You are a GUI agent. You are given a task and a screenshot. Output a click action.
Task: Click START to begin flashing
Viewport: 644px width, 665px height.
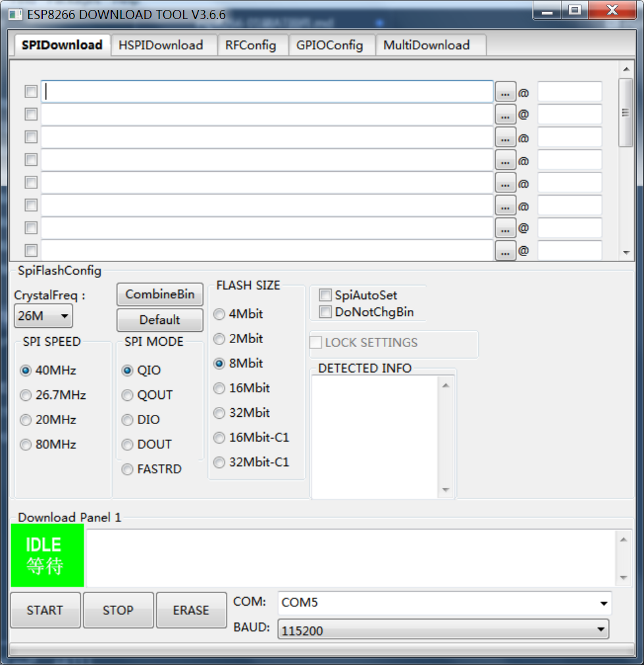pyautogui.click(x=45, y=610)
